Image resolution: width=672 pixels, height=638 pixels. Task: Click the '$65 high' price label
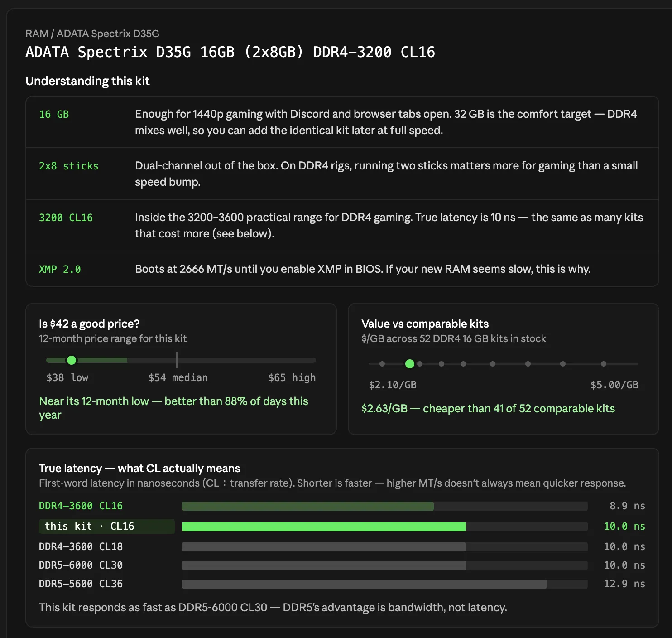pos(292,377)
